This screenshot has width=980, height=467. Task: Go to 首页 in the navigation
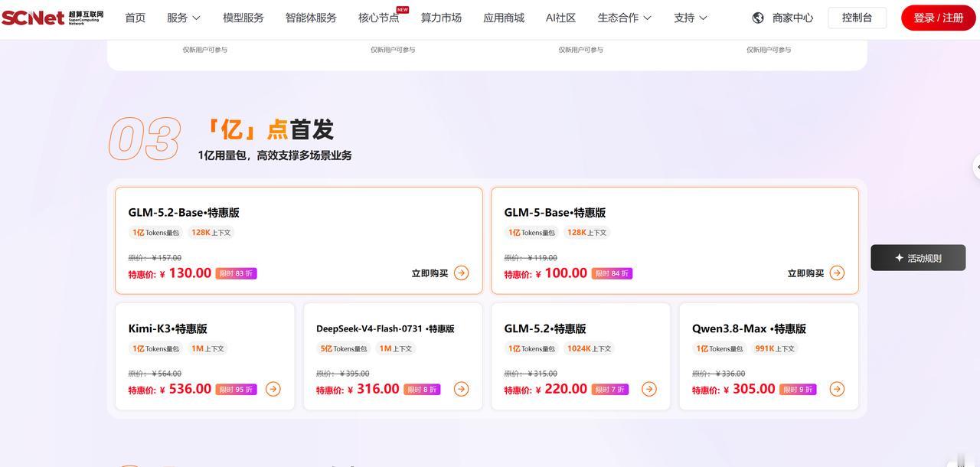point(136,18)
